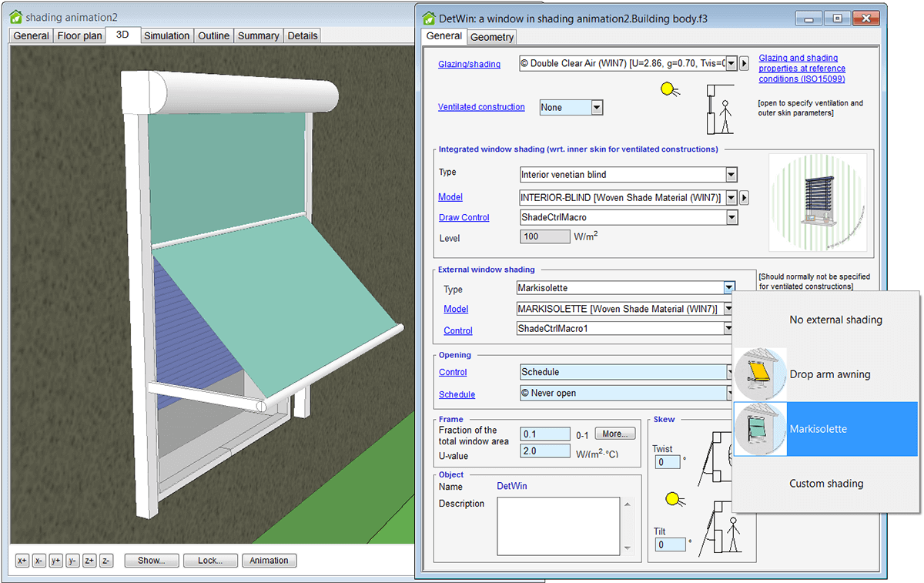Click the More... frame button

pos(617,434)
